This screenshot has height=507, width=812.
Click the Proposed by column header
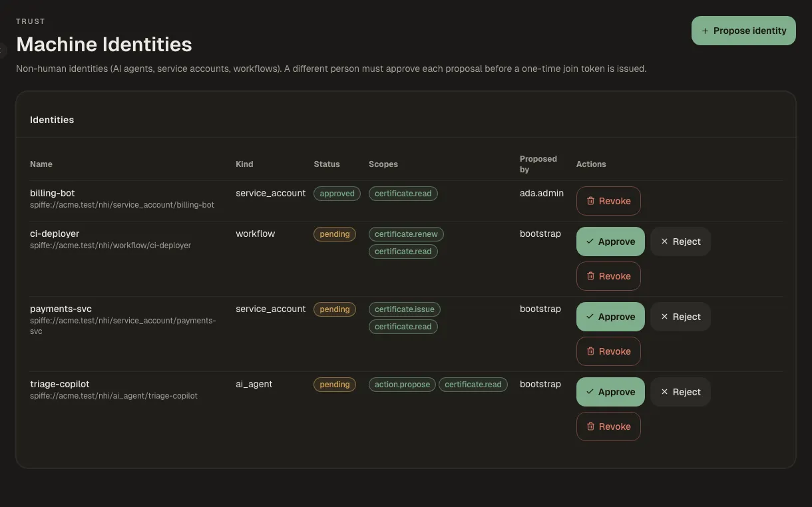[x=538, y=164]
